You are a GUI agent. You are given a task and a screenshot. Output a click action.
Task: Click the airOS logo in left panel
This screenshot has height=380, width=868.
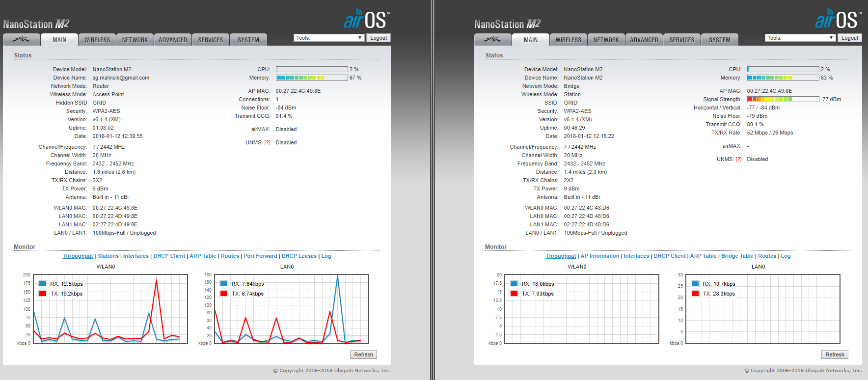367,19
